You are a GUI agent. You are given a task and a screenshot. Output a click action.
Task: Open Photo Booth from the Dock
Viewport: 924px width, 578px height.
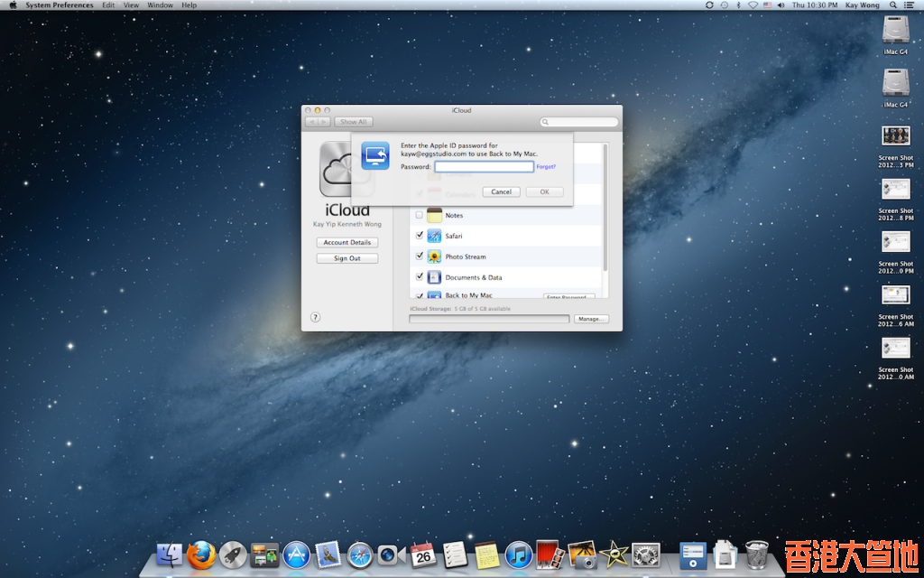[550, 555]
